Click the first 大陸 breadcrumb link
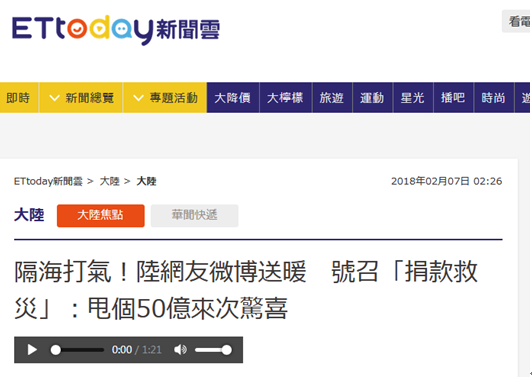532x386 pixels. [x=109, y=181]
